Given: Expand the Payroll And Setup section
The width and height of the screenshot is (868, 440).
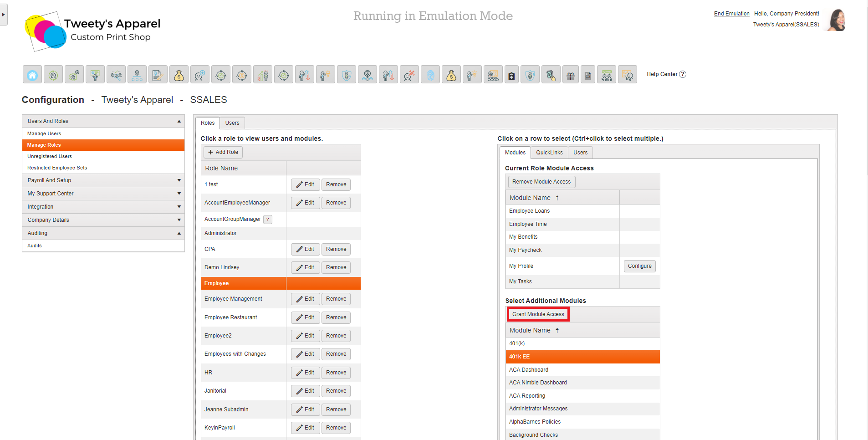Looking at the screenshot, I should point(179,180).
